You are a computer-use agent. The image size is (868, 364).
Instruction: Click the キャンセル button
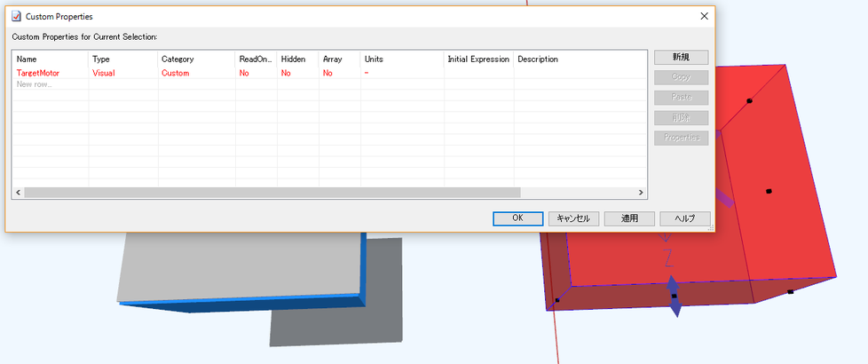tap(573, 218)
